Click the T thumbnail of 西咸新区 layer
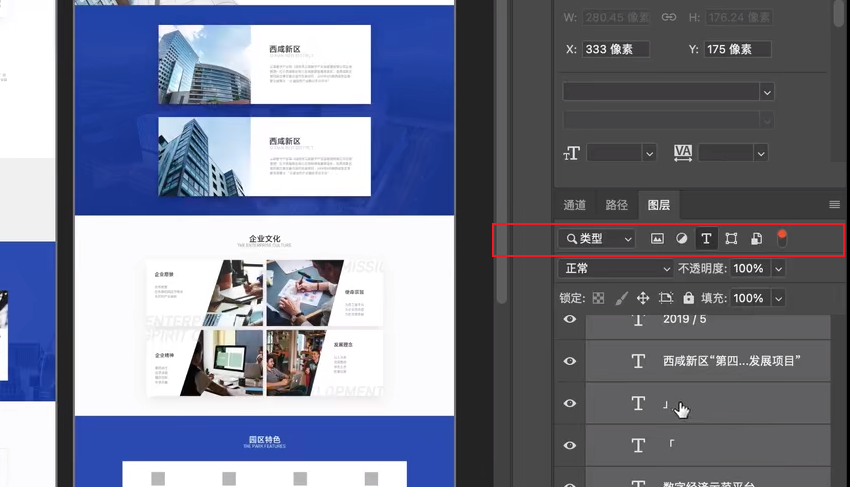Image resolution: width=850 pixels, height=487 pixels. point(639,361)
